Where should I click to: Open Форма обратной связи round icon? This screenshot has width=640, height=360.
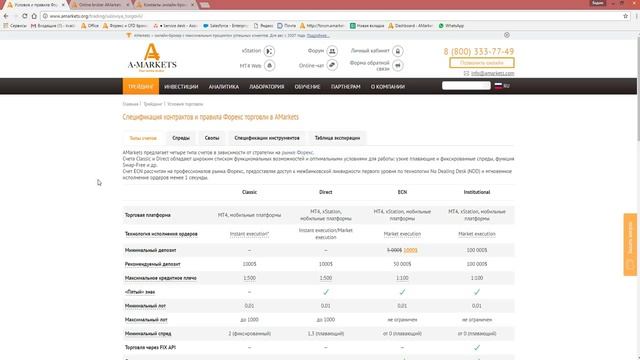[x=398, y=65]
